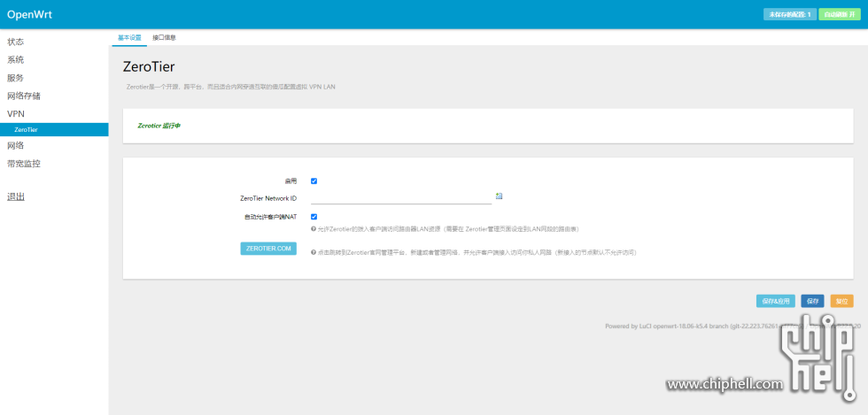Open the 未保存的配置: 1 indicator

(790, 14)
